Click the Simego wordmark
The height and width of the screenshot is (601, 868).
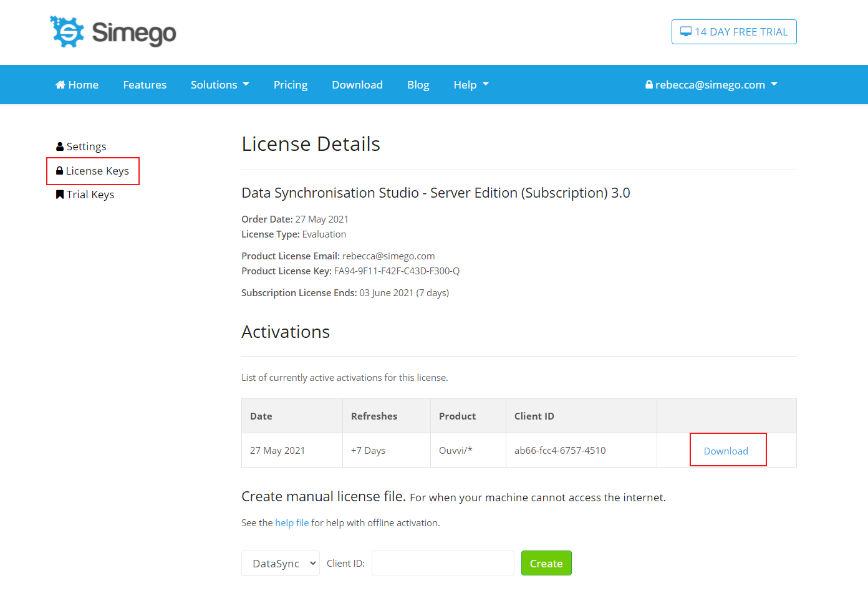click(134, 33)
